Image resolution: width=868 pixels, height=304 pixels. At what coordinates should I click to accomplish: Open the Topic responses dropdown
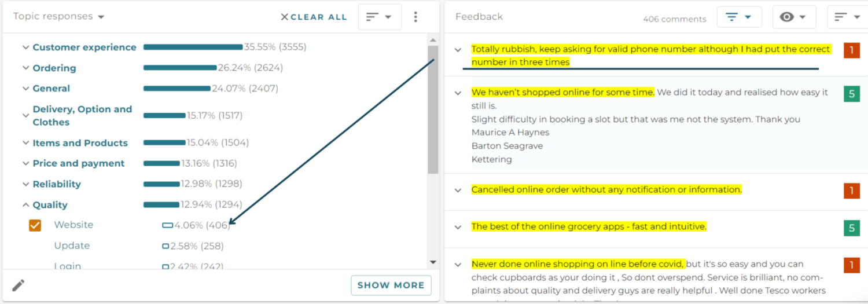58,17
